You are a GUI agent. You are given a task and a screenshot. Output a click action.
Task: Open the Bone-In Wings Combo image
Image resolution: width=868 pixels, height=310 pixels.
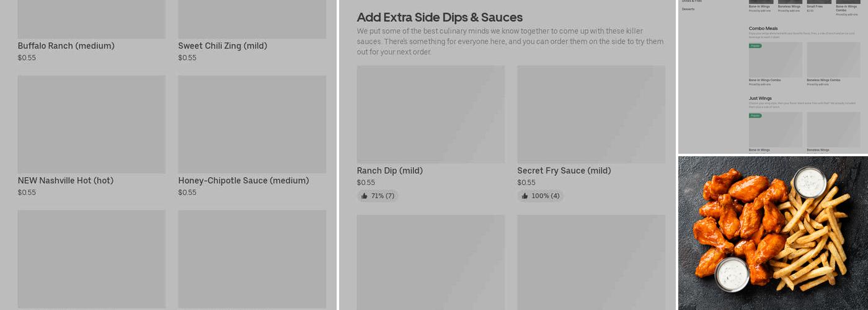tap(775, 60)
